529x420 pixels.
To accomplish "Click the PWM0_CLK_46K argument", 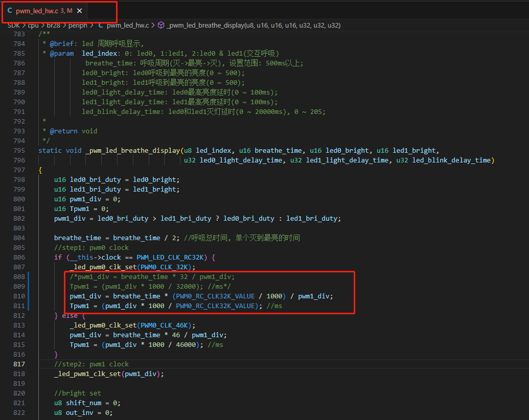I will [x=164, y=325].
